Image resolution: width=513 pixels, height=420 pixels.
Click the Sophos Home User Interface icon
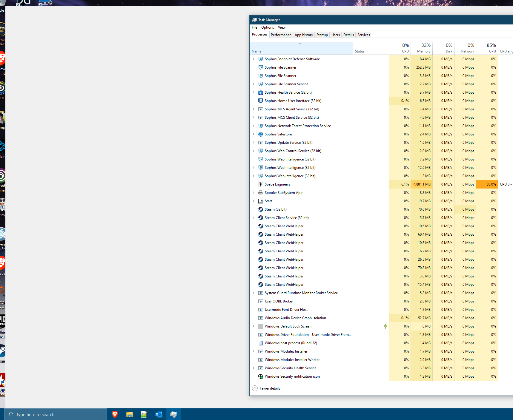[x=260, y=101]
